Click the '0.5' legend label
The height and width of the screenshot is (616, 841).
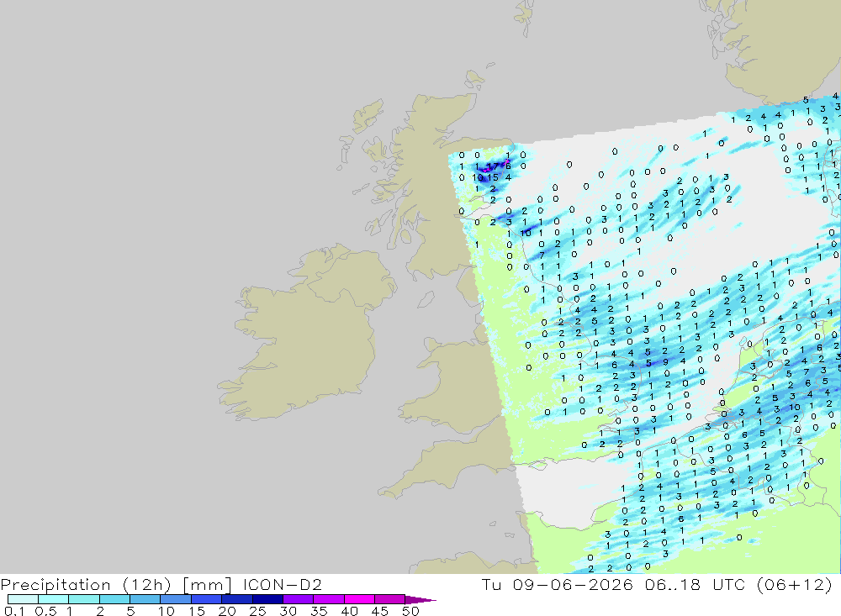[x=45, y=611]
